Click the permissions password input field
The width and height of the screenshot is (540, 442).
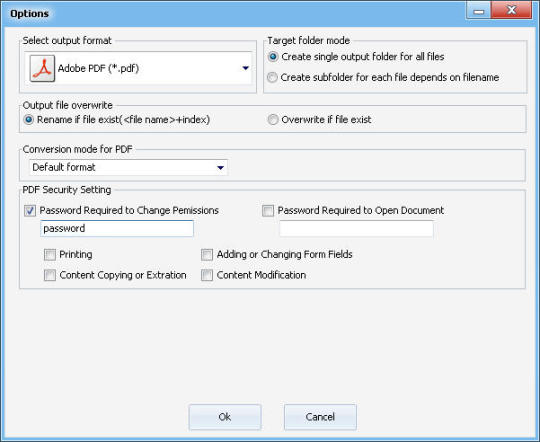pyautogui.click(x=117, y=228)
